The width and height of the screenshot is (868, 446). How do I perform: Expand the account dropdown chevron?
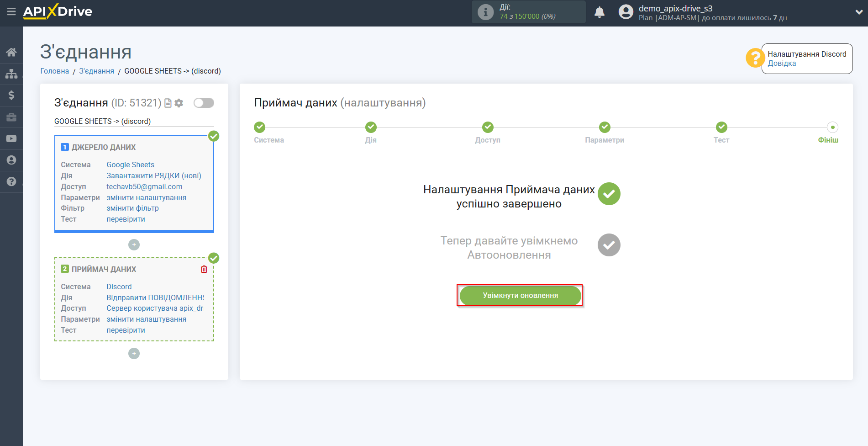coord(858,12)
